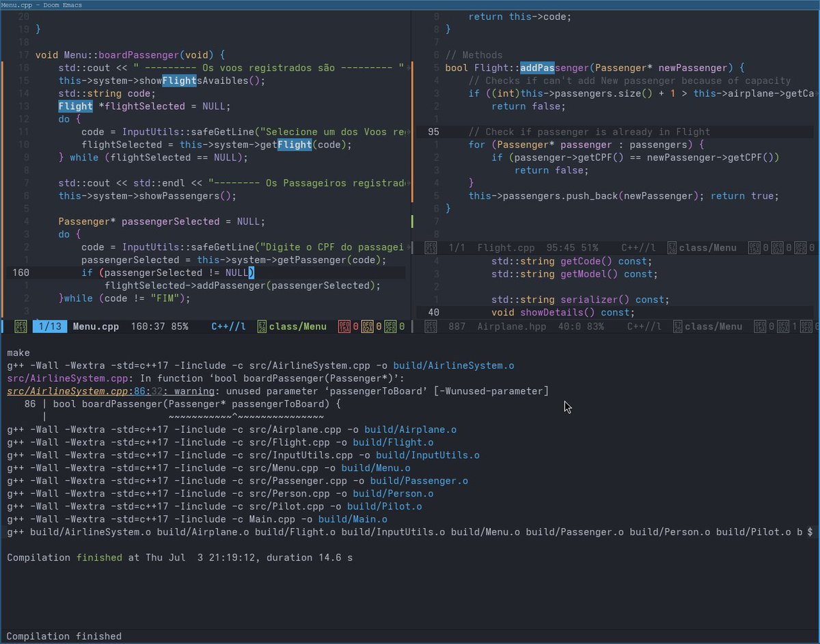Click the second checker glyph in Flight.cpp modeline
Viewport: 820px width, 644px height.
pyautogui.click(x=777, y=248)
